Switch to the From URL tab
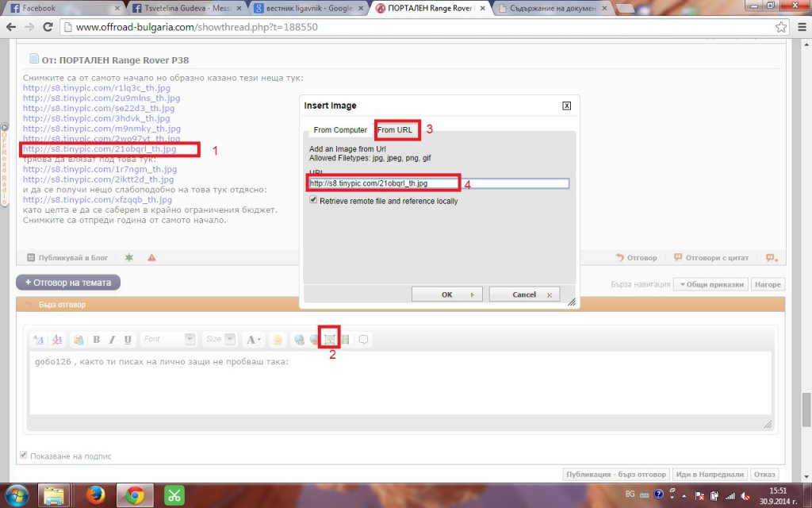Viewport: 812px width, 508px height. coord(395,130)
